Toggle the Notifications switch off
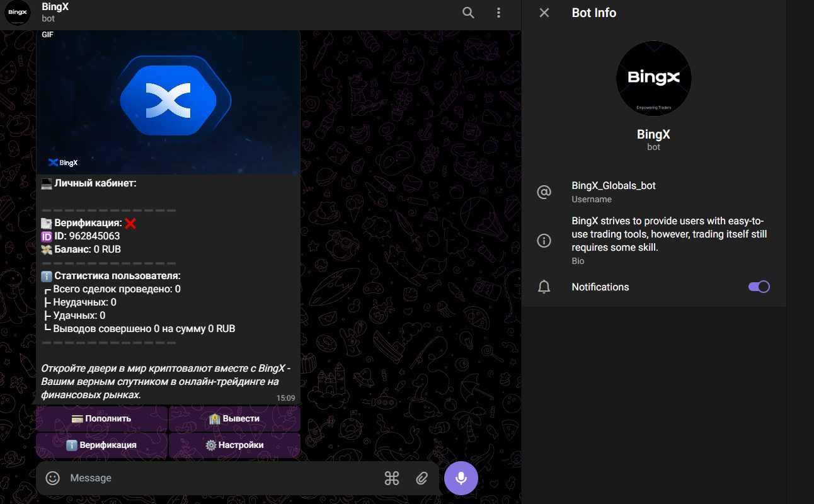This screenshot has width=814, height=504. (x=759, y=287)
